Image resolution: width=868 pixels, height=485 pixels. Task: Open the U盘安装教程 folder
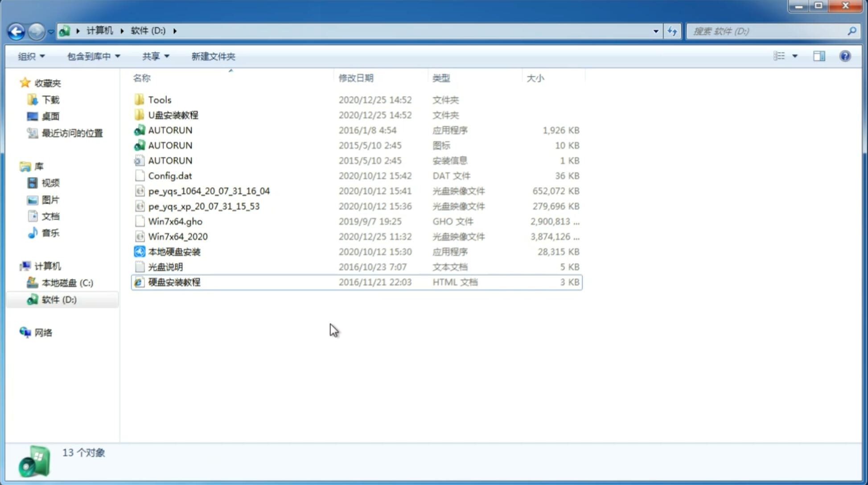[173, 115]
